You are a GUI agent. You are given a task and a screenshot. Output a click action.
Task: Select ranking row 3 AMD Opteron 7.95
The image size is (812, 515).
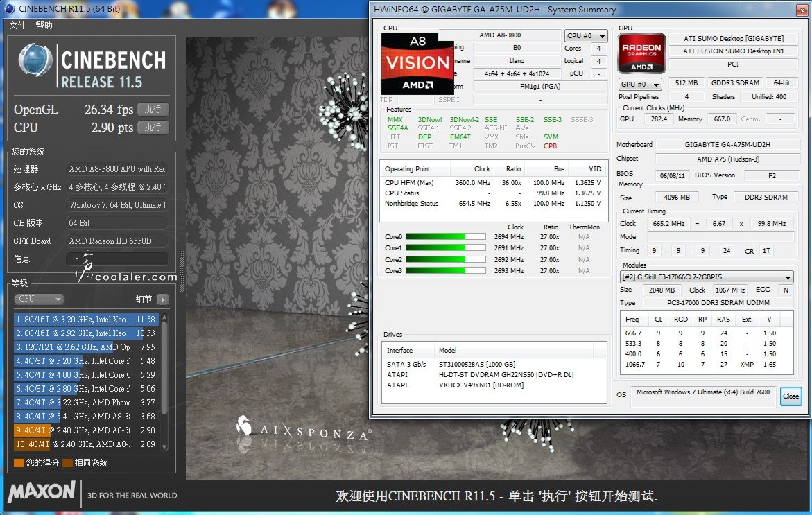[86, 347]
